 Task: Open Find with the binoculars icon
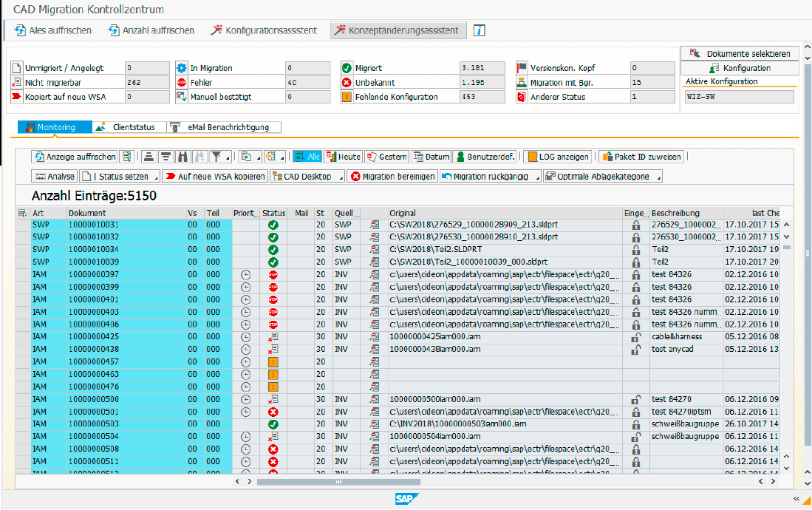pyautogui.click(x=182, y=157)
